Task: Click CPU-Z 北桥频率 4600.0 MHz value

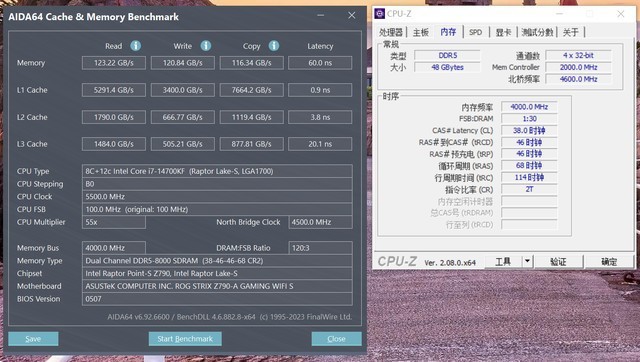Action: (578, 79)
